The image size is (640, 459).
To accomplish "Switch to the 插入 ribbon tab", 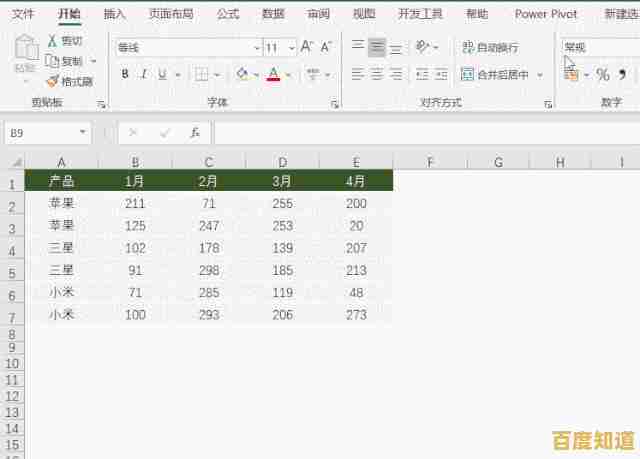I will [115, 14].
